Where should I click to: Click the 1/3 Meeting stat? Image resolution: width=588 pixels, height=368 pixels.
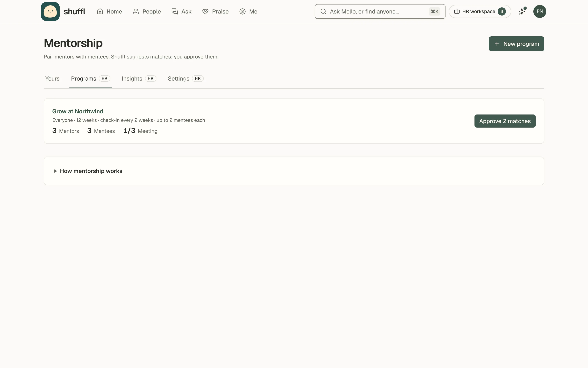click(140, 131)
